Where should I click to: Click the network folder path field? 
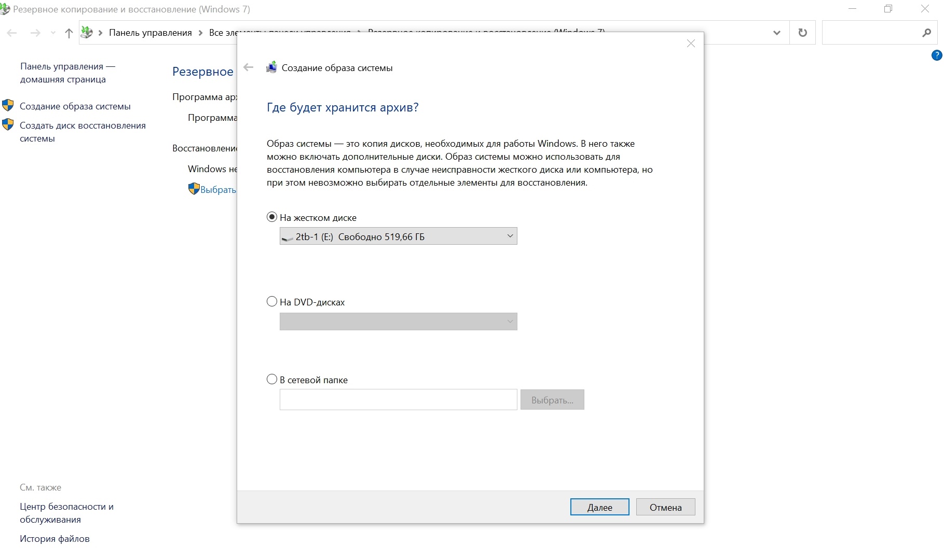(x=398, y=400)
